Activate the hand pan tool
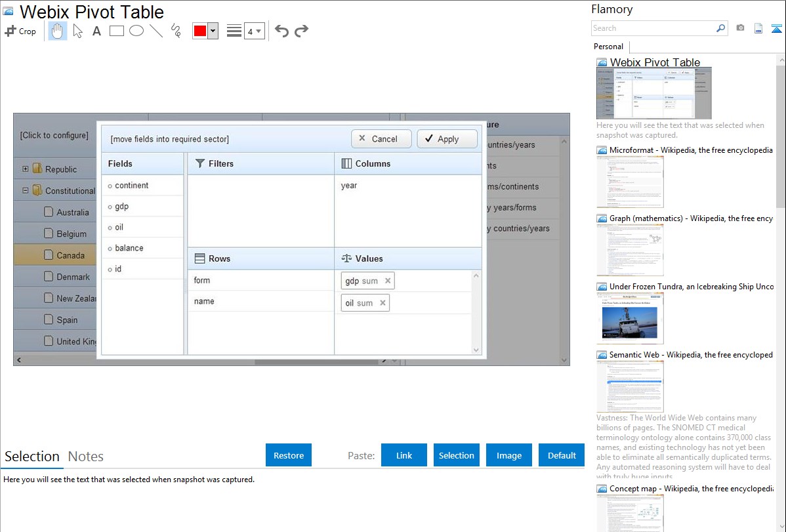 pyautogui.click(x=58, y=31)
